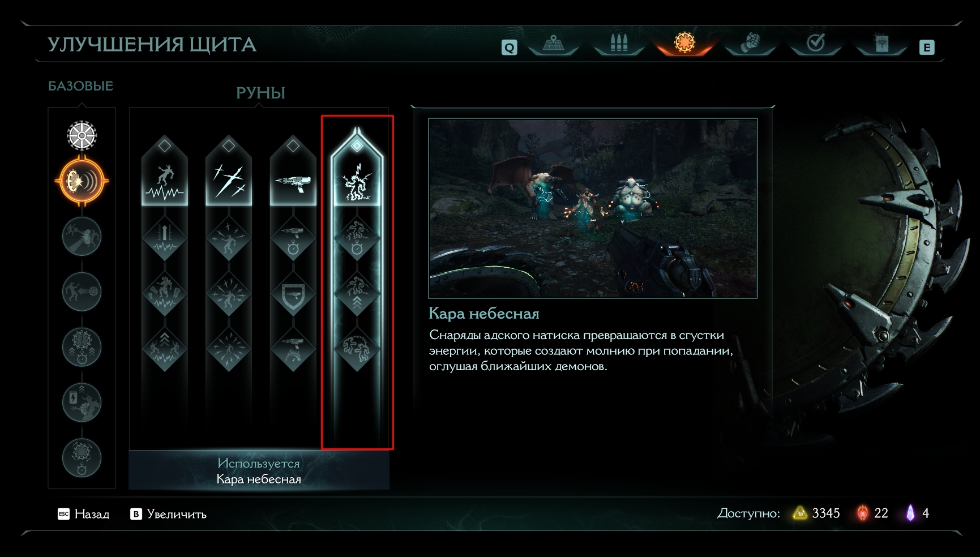980x557 pixels.
Task: Open the codex book tab icon
Action: (881, 43)
